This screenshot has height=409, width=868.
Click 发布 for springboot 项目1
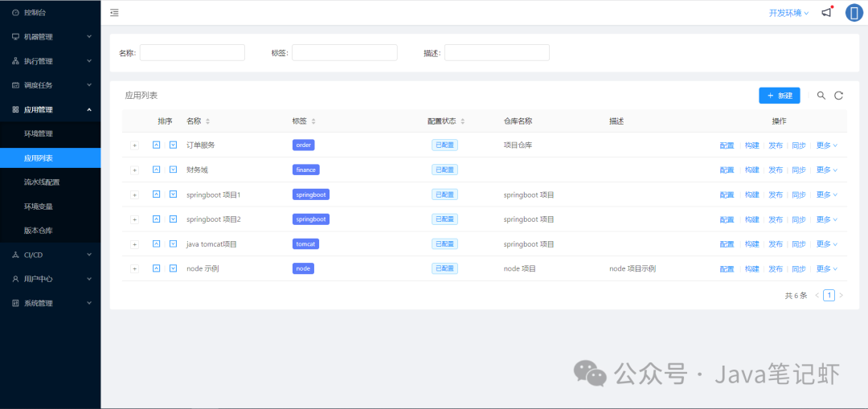click(776, 194)
